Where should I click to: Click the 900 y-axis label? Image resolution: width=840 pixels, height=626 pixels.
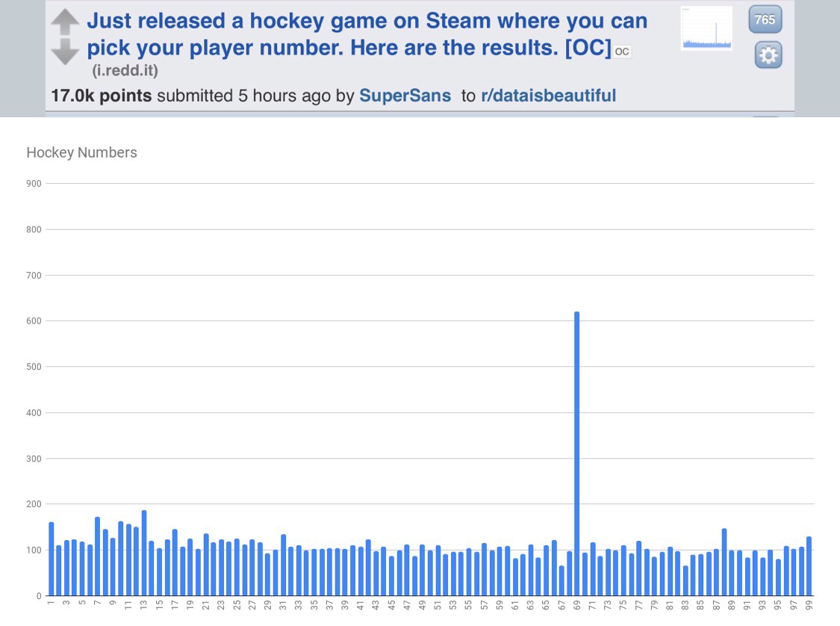click(x=34, y=184)
